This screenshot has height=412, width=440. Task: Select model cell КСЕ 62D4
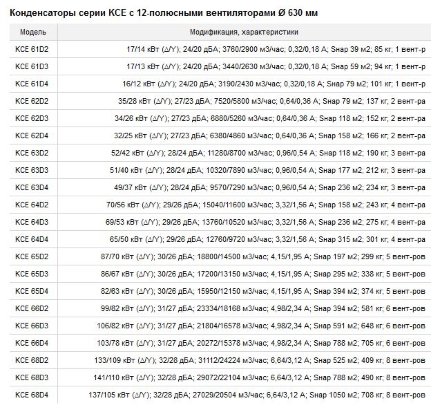click(32, 136)
